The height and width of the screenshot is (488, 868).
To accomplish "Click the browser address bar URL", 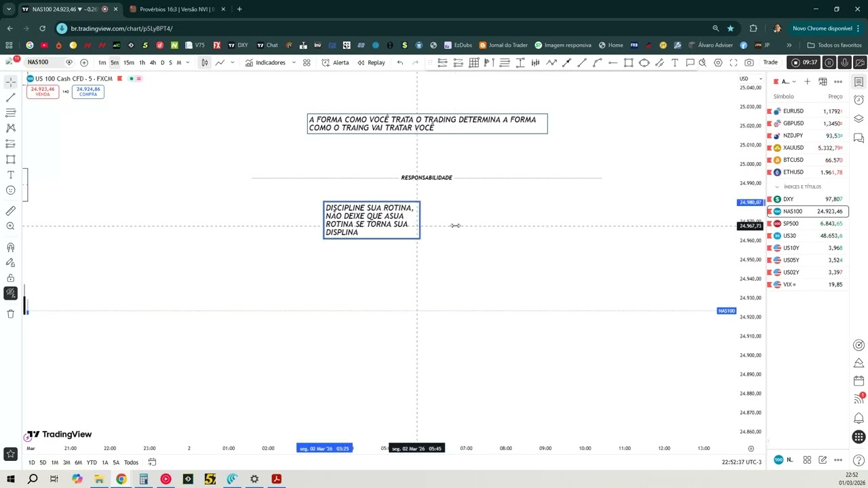I will (122, 28).
